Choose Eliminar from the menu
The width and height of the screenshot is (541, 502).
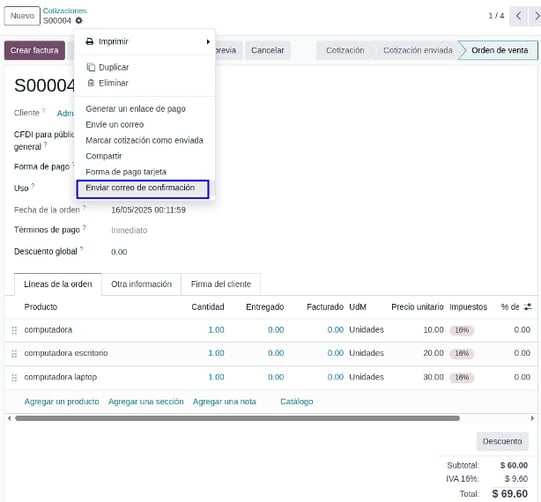(x=145, y=83)
